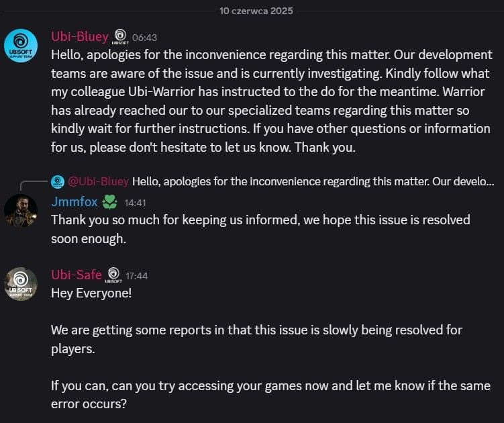The width and height of the screenshot is (504, 423).
Task: Click the reply connector line above Jmmfox
Action: tap(34, 185)
